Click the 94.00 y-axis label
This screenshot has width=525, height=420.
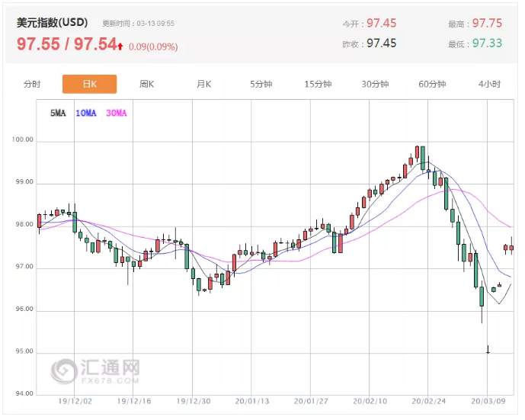click(24, 393)
